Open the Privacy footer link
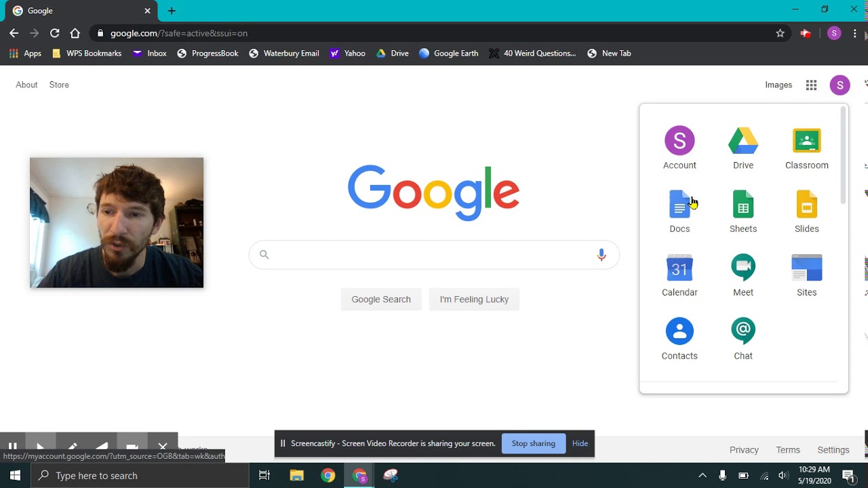868x488 pixels. click(744, 450)
